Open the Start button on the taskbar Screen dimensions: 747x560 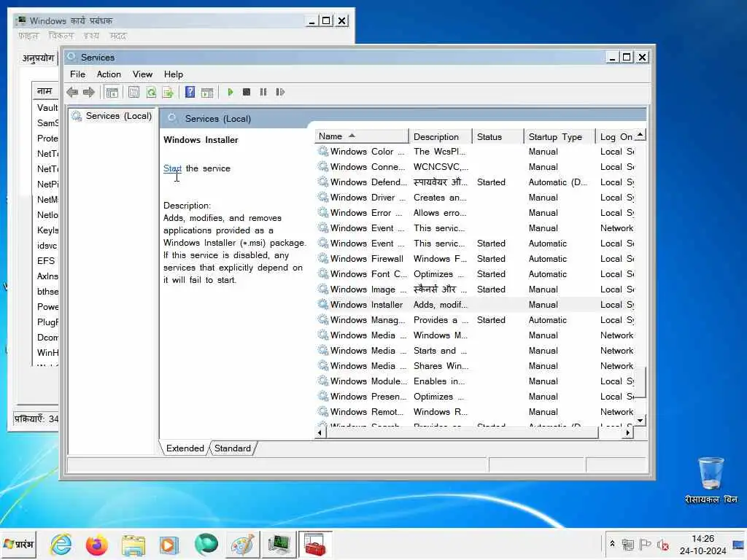coord(19,545)
